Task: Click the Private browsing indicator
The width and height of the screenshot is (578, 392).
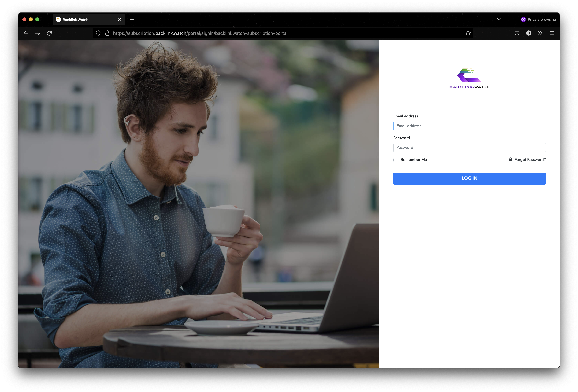Action: [x=538, y=19]
